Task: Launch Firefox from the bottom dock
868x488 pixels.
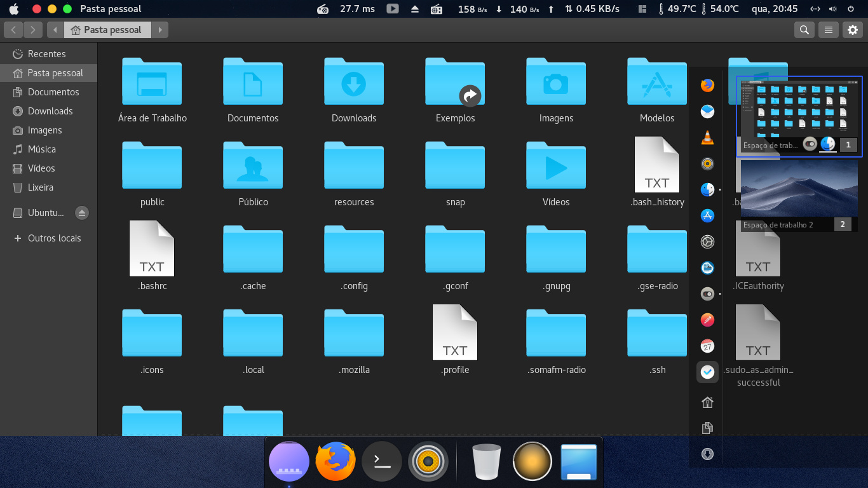Action: [x=336, y=461]
